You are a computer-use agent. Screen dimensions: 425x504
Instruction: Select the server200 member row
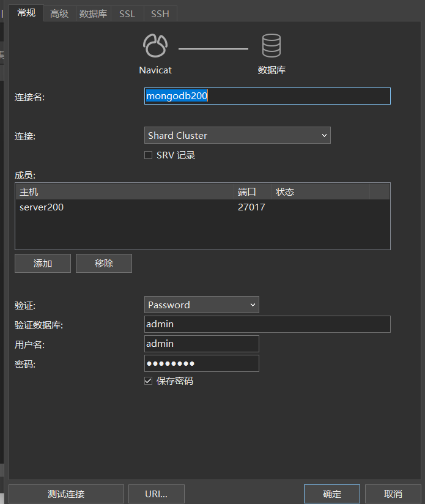click(202, 207)
